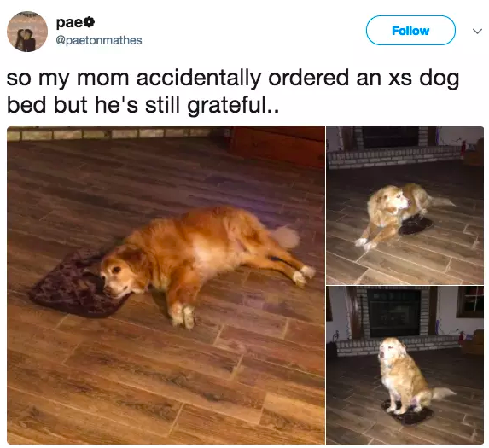
Task: Follow the paetonmathes account
Action: [410, 30]
